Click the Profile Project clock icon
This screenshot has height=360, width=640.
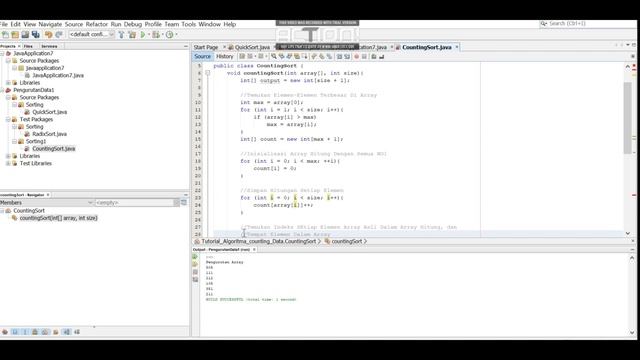pos(170,35)
